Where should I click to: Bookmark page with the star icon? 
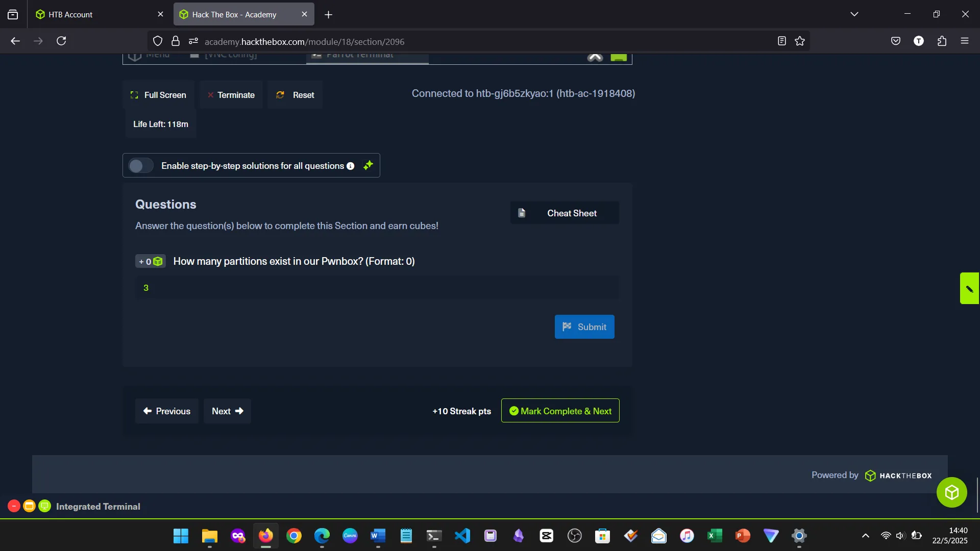tap(800, 41)
